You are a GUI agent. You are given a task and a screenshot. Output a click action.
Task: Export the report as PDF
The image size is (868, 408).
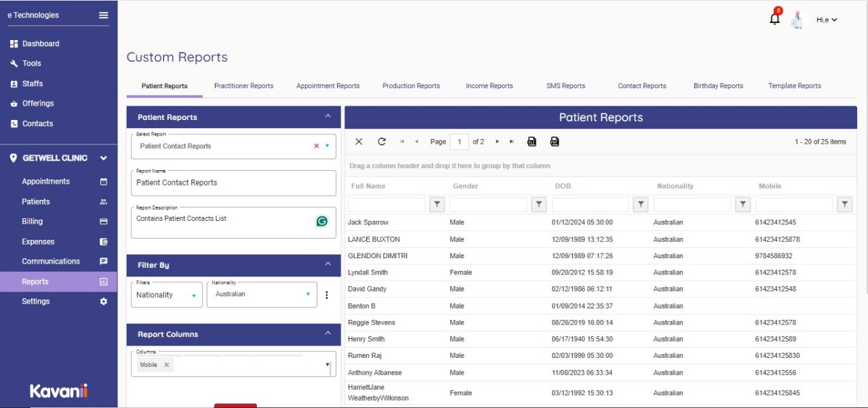click(555, 142)
